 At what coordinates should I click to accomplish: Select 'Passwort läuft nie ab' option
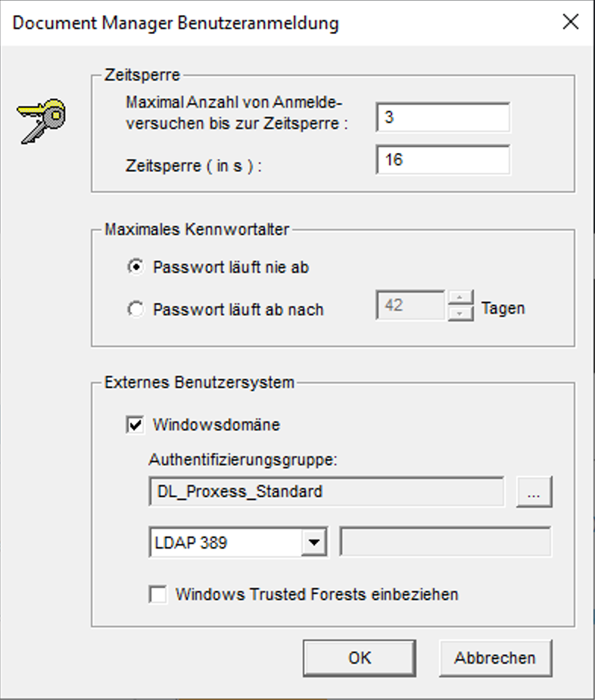point(136,267)
